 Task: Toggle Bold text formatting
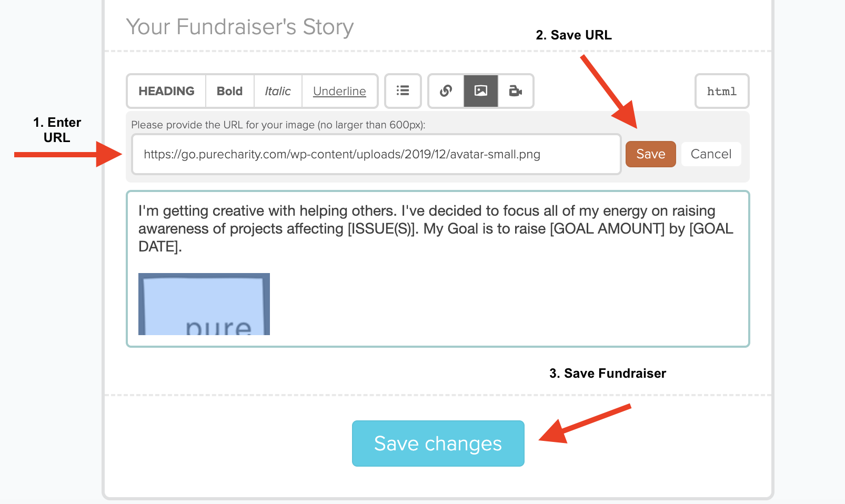230,91
